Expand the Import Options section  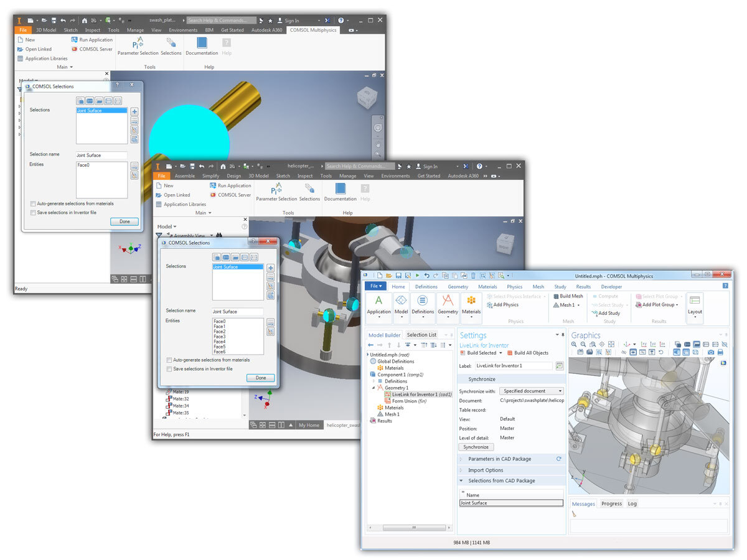(487, 470)
